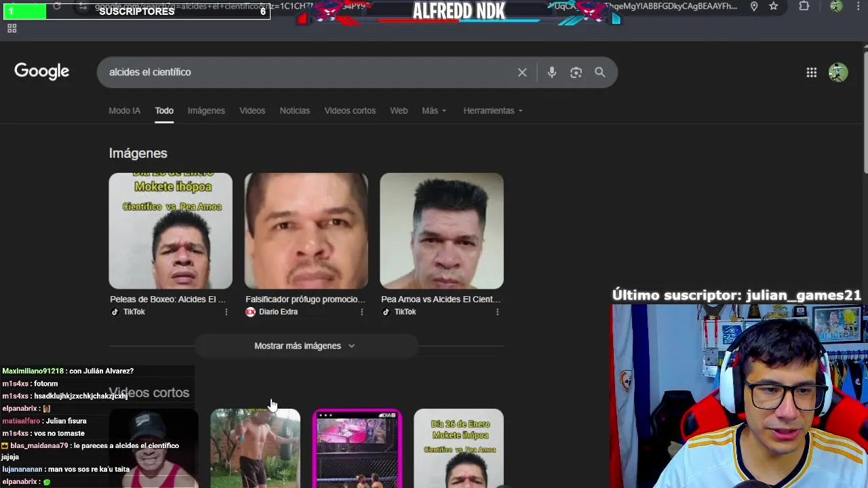Open the Google apps grid
Image resolution: width=868 pixels, height=488 pixels.
(x=812, y=73)
